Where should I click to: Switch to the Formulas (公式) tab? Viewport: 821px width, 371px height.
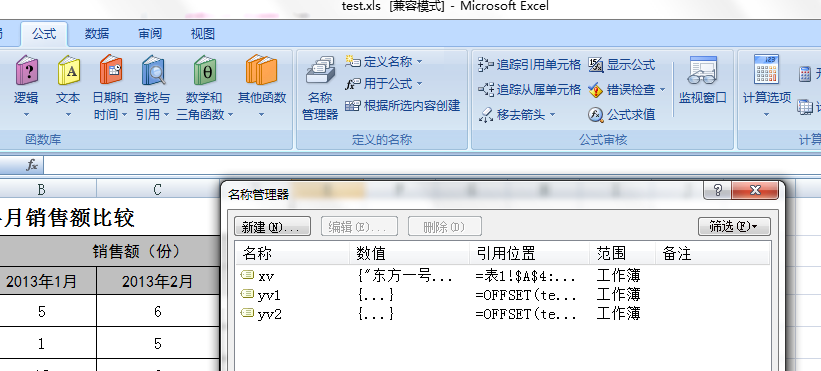point(44,34)
